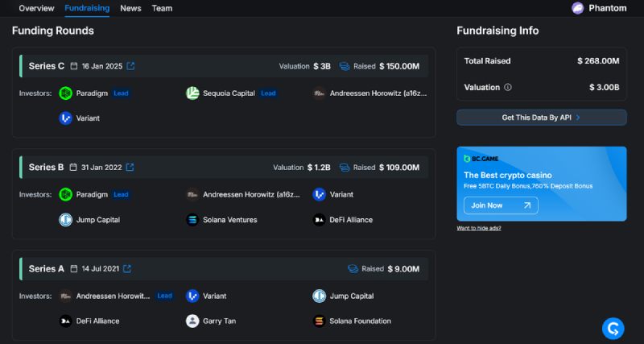Viewport: 644px width, 344px height.
Task: Open the Team tab
Action: 162,8
